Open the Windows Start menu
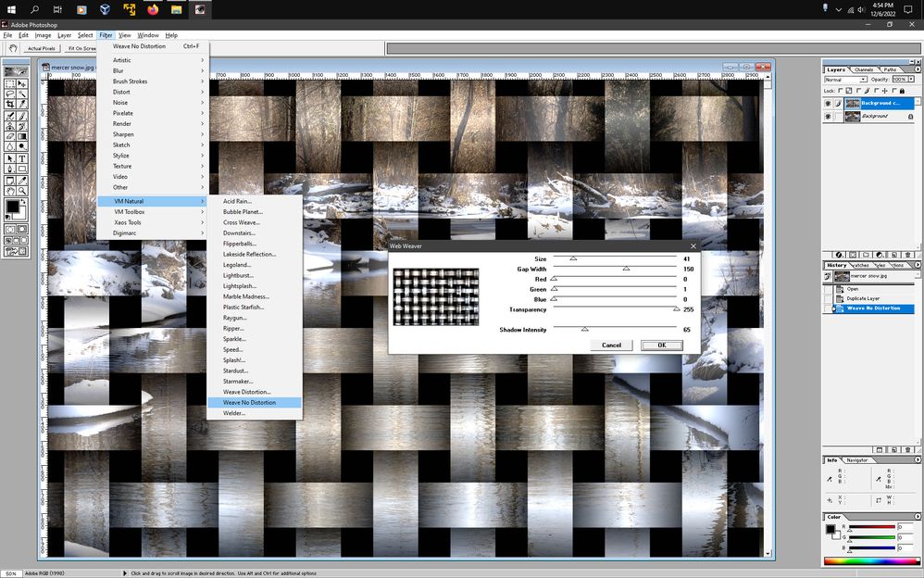The width and height of the screenshot is (924, 578). pyautogui.click(x=11, y=9)
